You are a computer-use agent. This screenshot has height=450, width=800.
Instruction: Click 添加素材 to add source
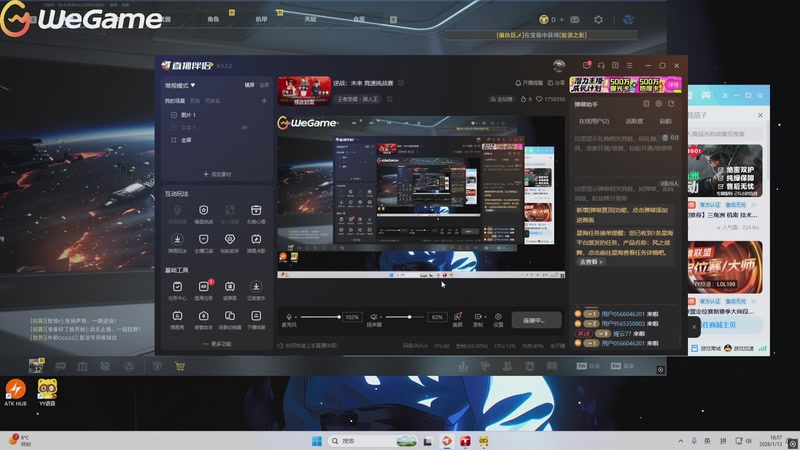[x=217, y=174]
